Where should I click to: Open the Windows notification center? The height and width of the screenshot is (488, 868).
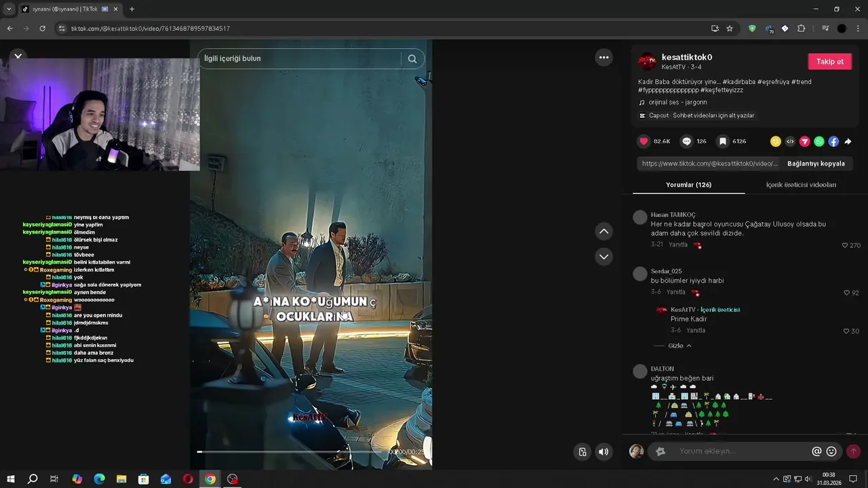click(853, 479)
